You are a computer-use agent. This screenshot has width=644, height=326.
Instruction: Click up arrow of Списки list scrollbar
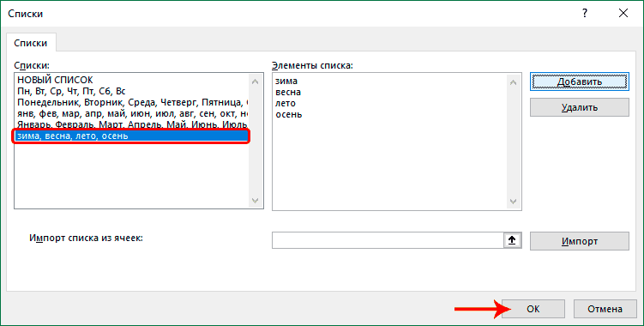pyautogui.click(x=255, y=81)
